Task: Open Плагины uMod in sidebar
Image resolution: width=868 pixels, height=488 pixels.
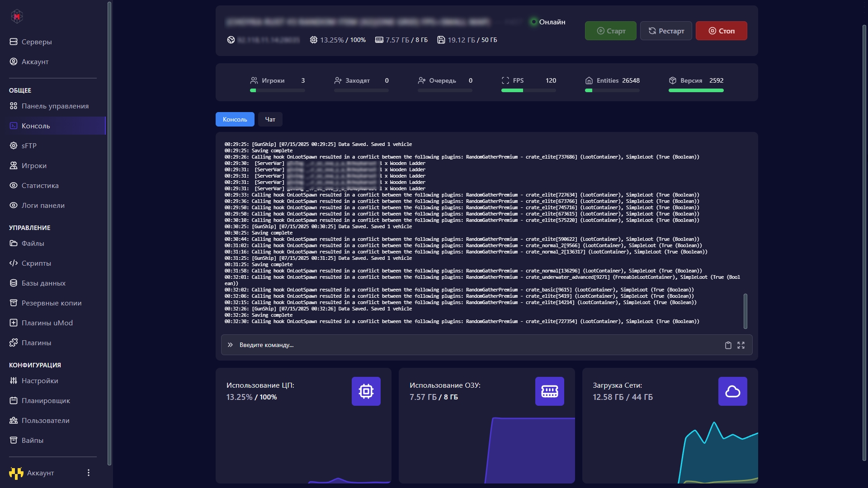Action: 47,323
